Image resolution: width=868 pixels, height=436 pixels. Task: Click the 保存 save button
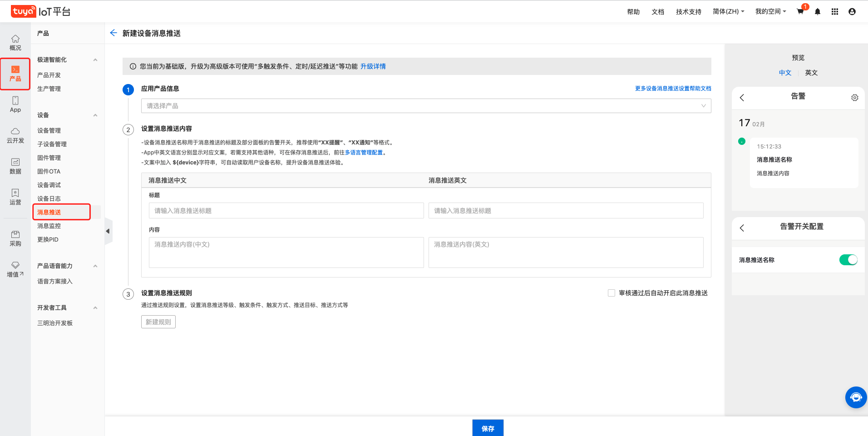click(x=488, y=428)
